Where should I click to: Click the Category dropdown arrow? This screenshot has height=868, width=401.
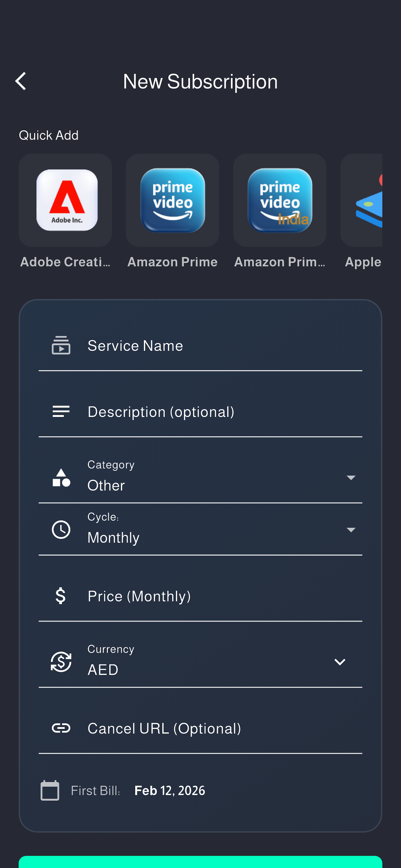351,478
